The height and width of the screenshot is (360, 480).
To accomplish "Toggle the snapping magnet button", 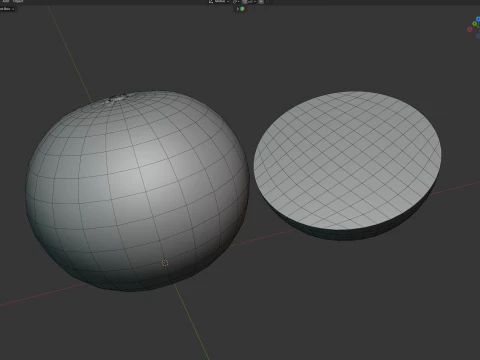I will (x=244, y=1).
